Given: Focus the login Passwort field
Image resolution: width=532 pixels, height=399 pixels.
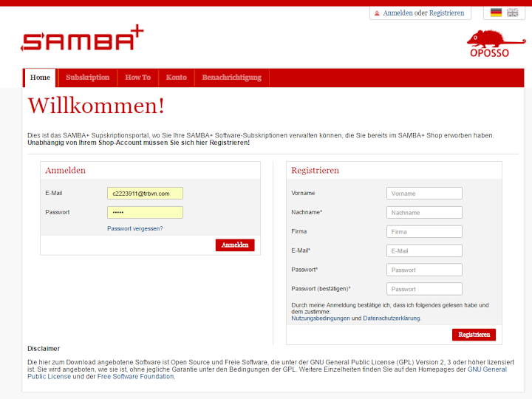Looking at the screenshot, I should (146, 212).
